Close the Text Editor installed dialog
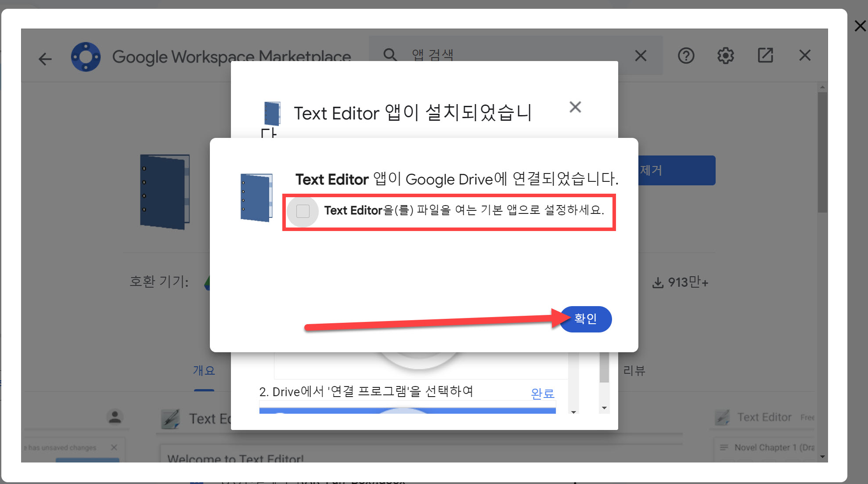This screenshot has width=868, height=484. point(575,107)
